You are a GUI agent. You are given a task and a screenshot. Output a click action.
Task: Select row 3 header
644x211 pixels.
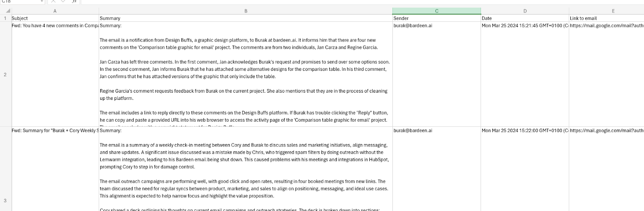coord(5,169)
